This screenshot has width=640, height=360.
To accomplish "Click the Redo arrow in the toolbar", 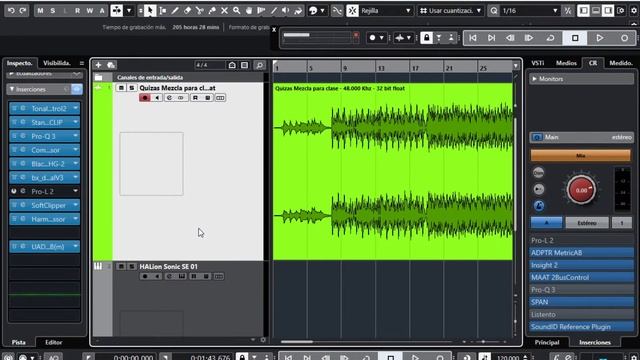I will pos(23,11).
